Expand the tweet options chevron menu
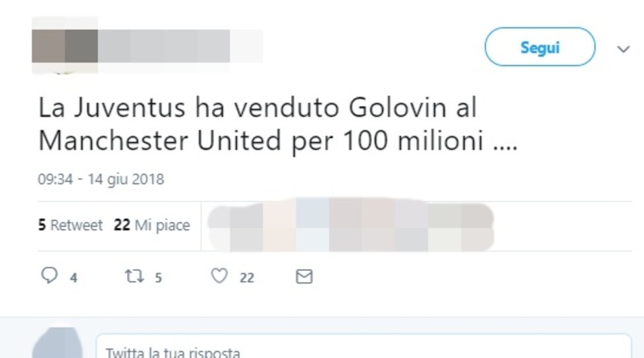 624,49
